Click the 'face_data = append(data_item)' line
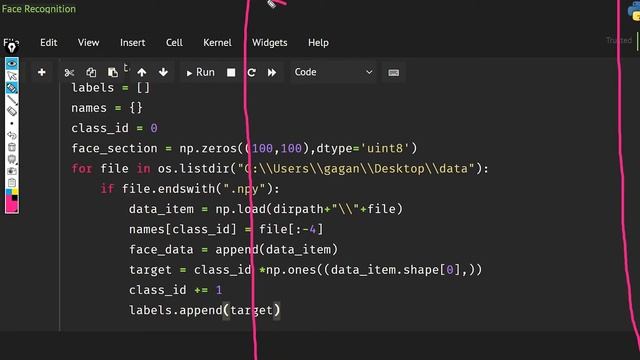This screenshot has width=640, height=360. point(233,249)
